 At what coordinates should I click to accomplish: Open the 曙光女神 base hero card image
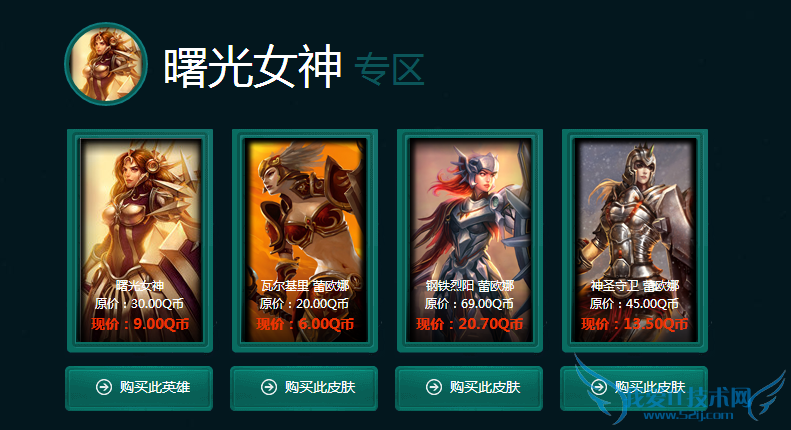pos(140,240)
